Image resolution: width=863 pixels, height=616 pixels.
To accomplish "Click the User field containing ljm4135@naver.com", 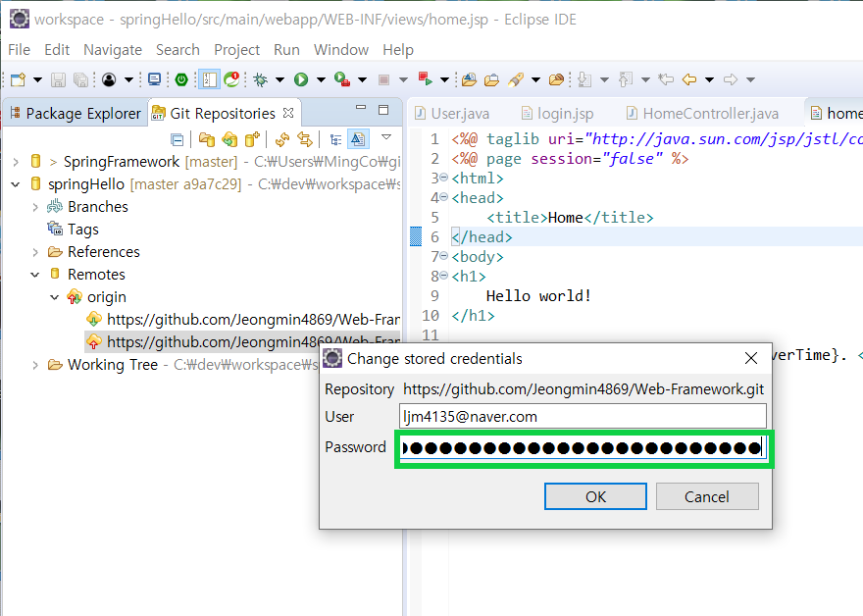I will tap(583, 416).
